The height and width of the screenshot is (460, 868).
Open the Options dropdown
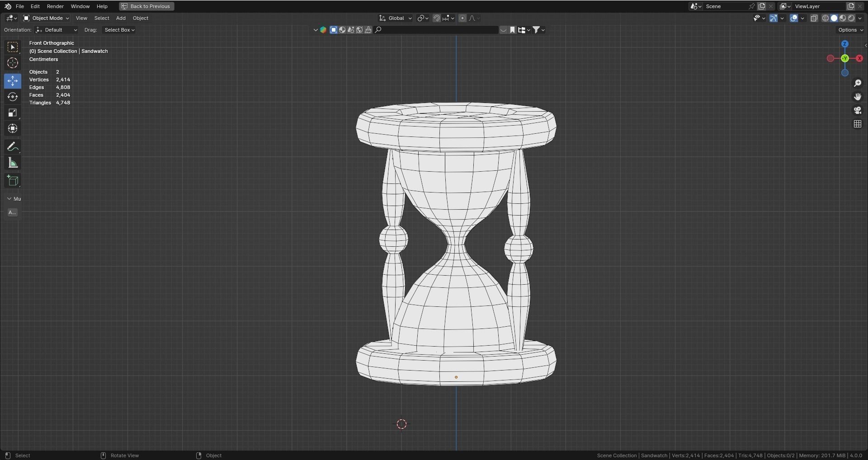(850, 30)
